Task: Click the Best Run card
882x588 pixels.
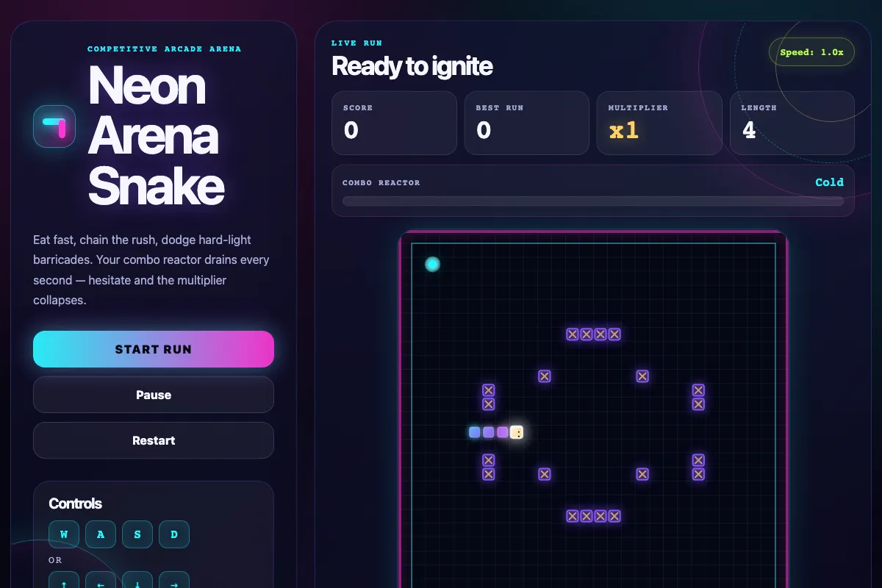Action: pos(527,123)
